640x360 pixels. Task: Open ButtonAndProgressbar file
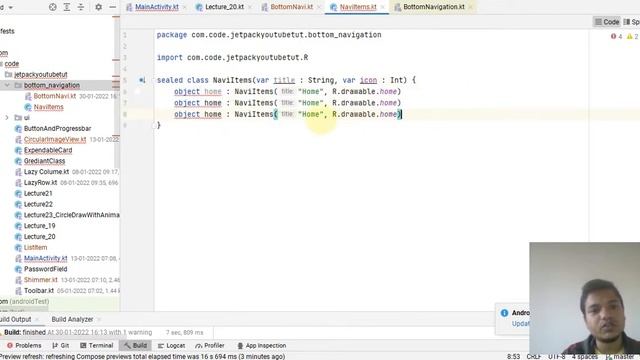pyautogui.click(x=58, y=129)
